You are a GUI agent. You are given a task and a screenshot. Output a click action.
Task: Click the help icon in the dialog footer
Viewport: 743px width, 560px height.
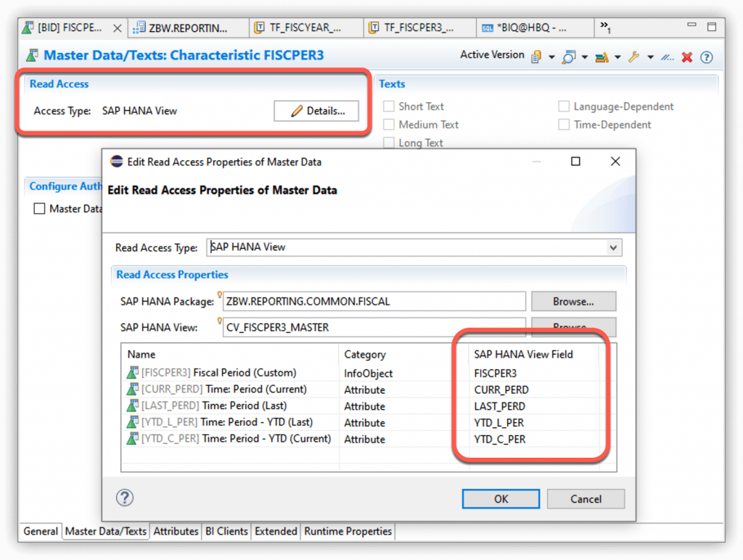tap(125, 498)
